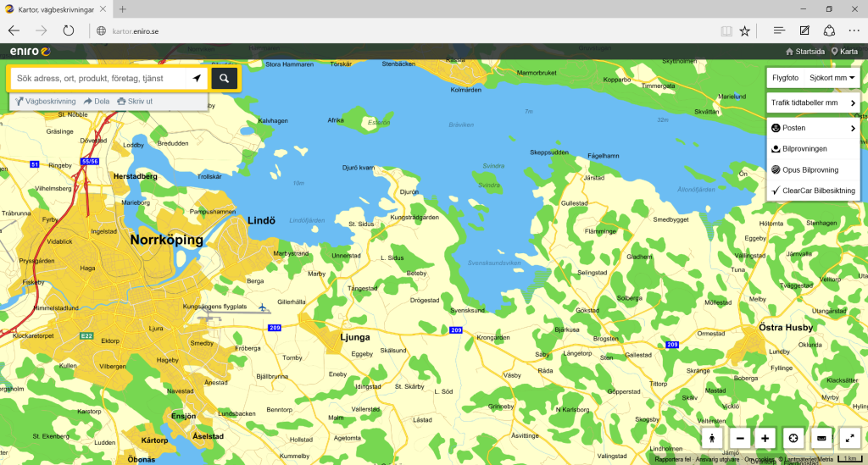
Task: Click the browser share icon
Action: [829, 31]
